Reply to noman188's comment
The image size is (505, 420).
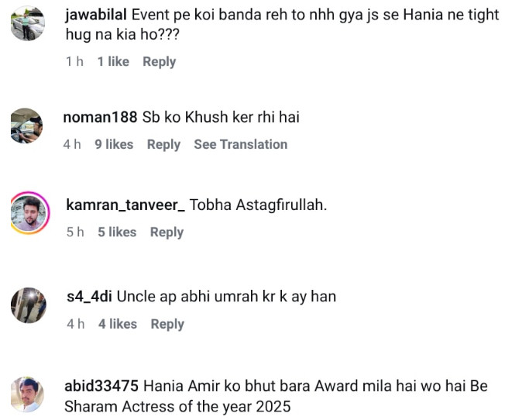pyautogui.click(x=163, y=144)
